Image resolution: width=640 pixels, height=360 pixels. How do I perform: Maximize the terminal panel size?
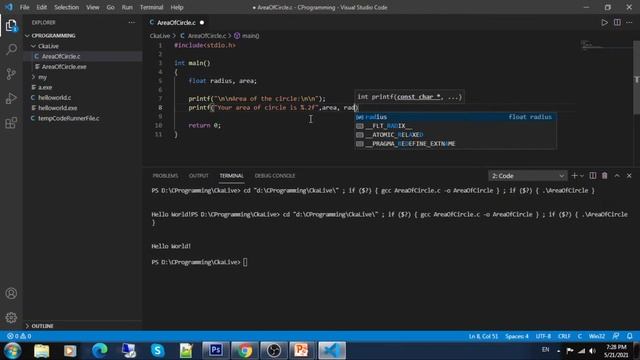(x=617, y=176)
